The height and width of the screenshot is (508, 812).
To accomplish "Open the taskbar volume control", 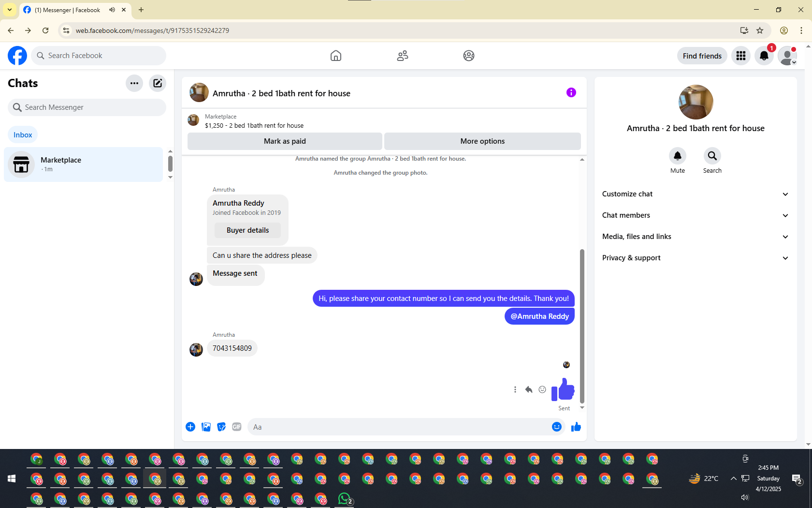I will click(x=745, y=497).
